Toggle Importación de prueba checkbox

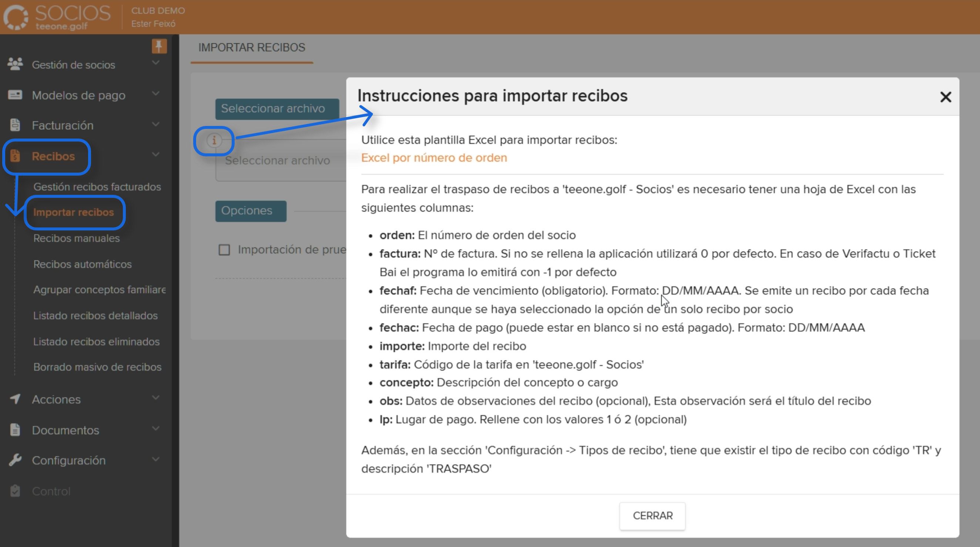tap(224, 250)
